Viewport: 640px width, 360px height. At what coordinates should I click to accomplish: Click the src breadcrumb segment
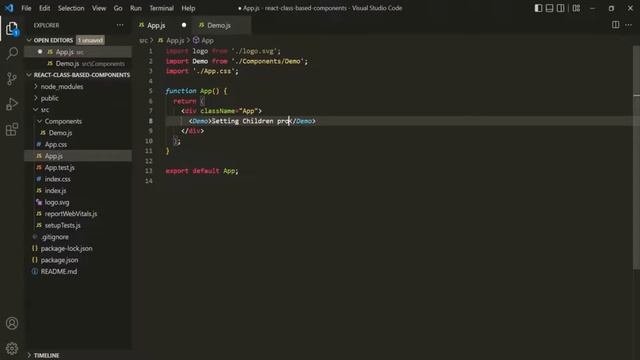click(x=143, y=40)
